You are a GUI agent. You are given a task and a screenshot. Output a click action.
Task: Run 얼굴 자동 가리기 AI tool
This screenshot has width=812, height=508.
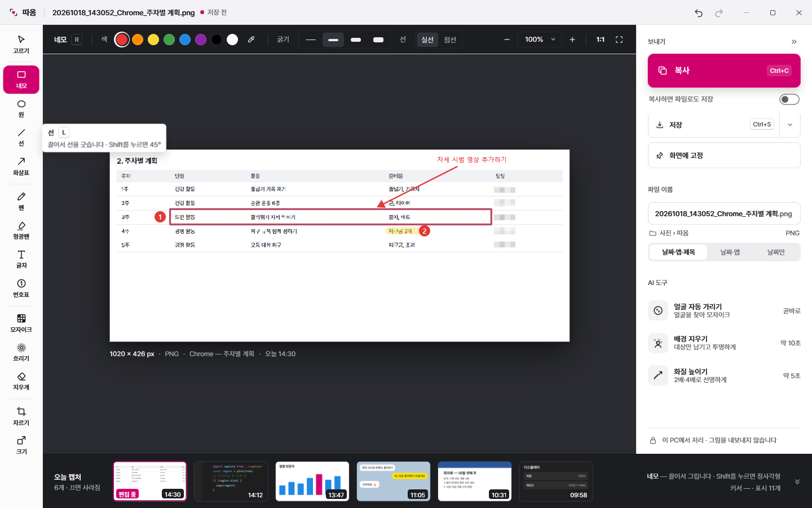pyautogui.click(x=724, y=310)
